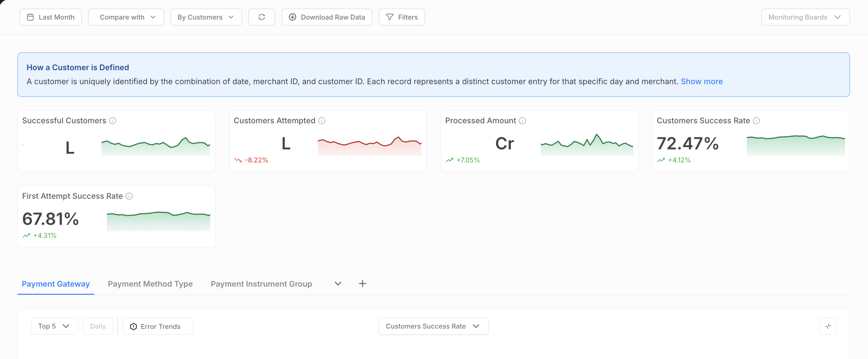
Task: Expand the By Customers dropdown
Action: 206,17
